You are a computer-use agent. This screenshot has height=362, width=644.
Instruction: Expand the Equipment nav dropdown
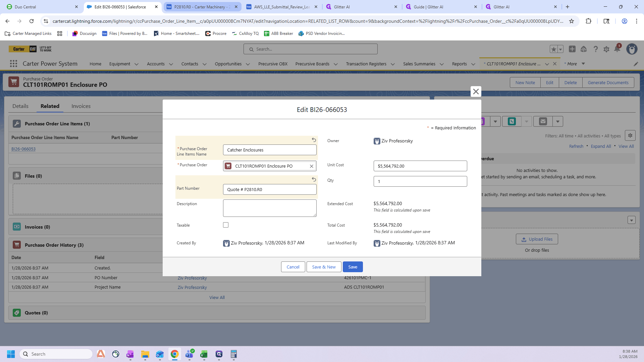[137, 64]
